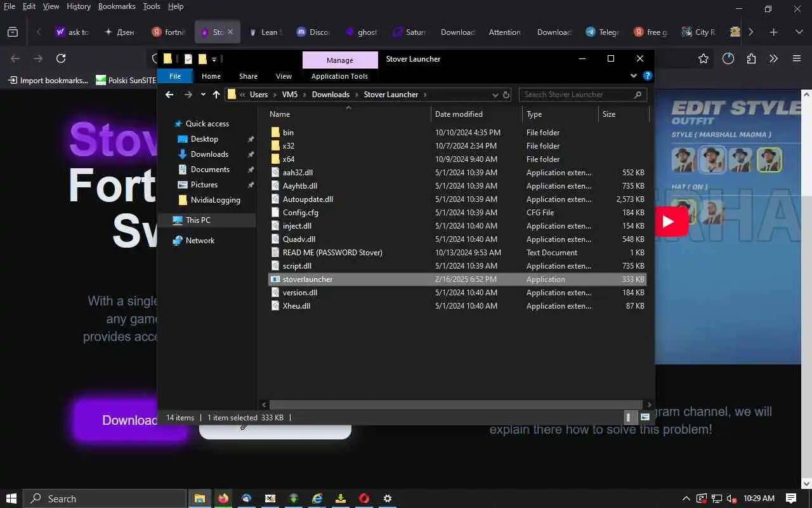
Task: Select This PC in navigation pane
Action: coord(198,220)
